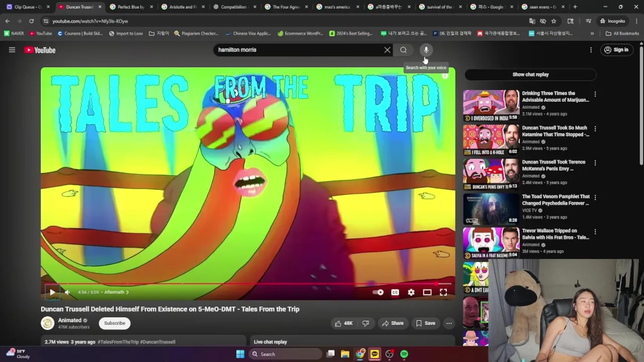Screen dimensions: 644x362
Task: Open options for 'Took So Much Ketamine' video
Action: [595, 129]
